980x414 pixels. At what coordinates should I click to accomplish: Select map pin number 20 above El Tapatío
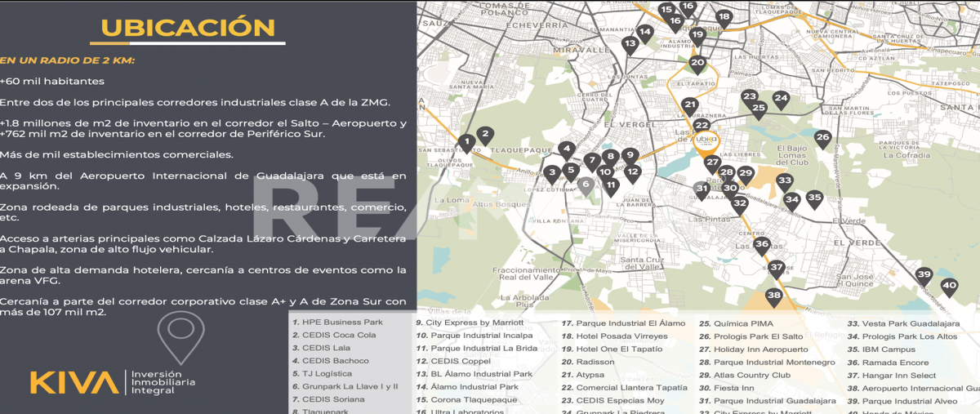[697, 64]
